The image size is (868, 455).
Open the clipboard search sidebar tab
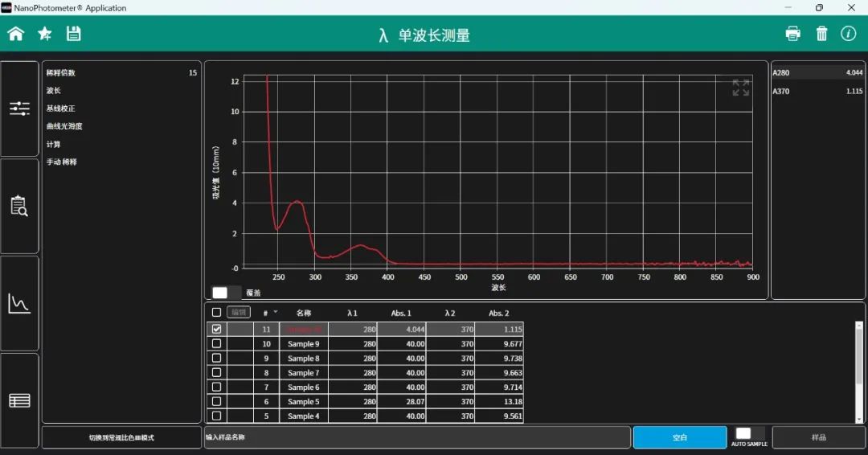pos(19,206)
